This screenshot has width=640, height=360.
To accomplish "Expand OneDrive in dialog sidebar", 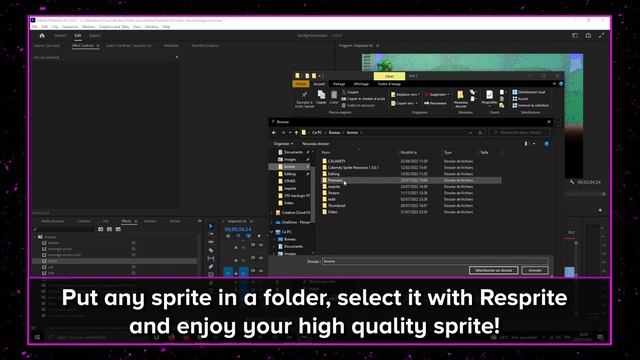I will tap(272, 222).
